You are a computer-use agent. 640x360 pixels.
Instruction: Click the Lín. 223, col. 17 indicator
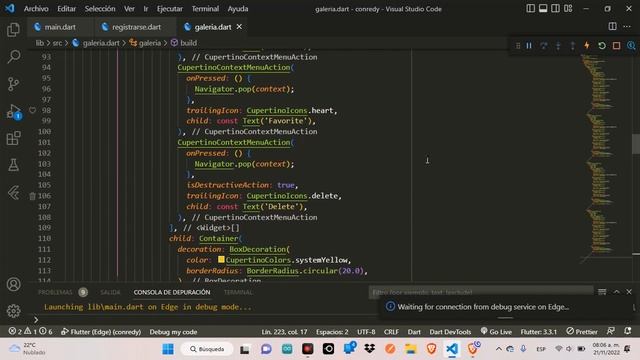(284, 331)
